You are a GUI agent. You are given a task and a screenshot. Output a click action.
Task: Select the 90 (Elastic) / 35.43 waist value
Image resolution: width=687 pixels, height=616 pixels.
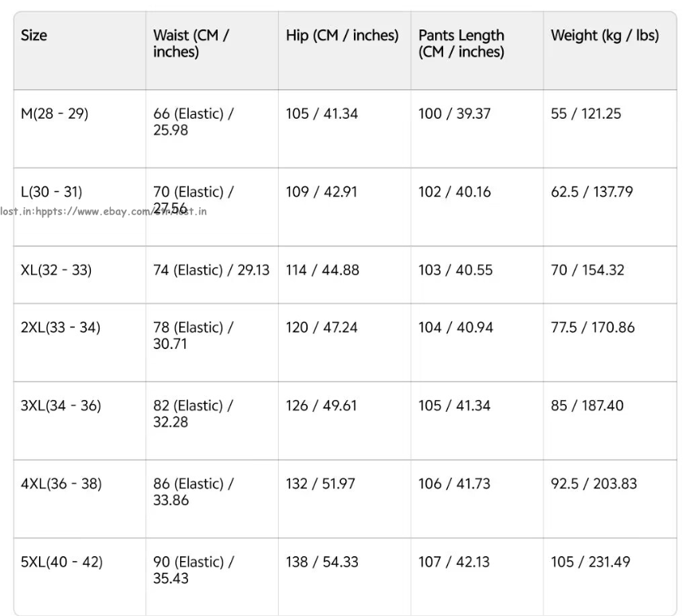193,570
